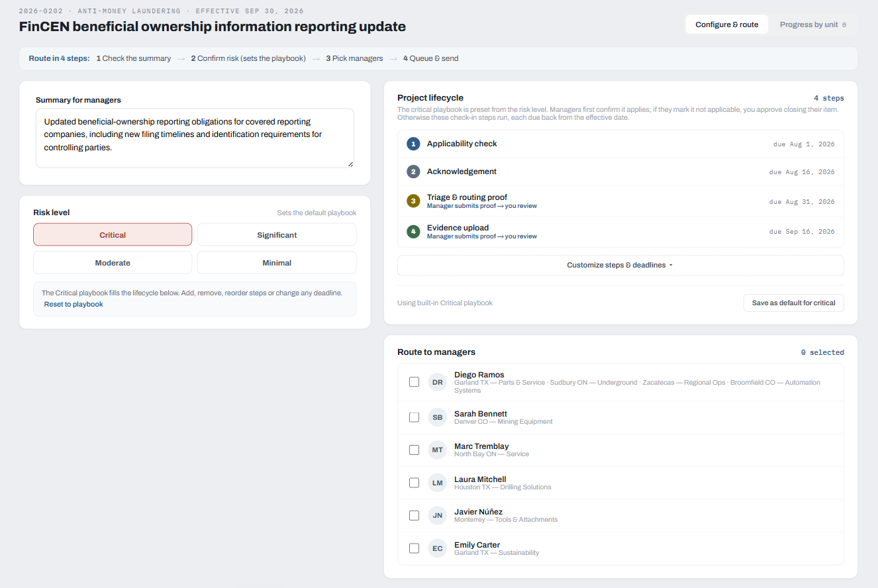Click the name Sarah Bennett
The image size is (878, 588).
[x=481, y=414]
